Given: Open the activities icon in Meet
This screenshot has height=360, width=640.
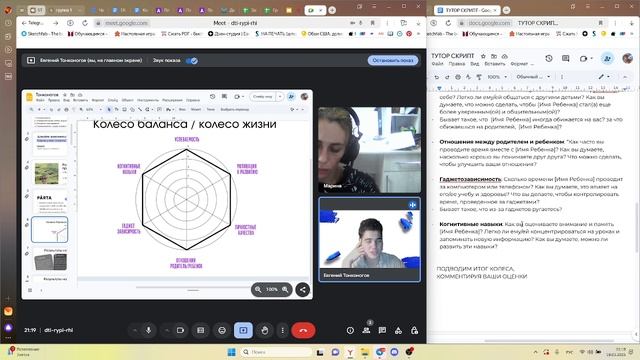Looking at the screenshot, I should click(398, 331).
